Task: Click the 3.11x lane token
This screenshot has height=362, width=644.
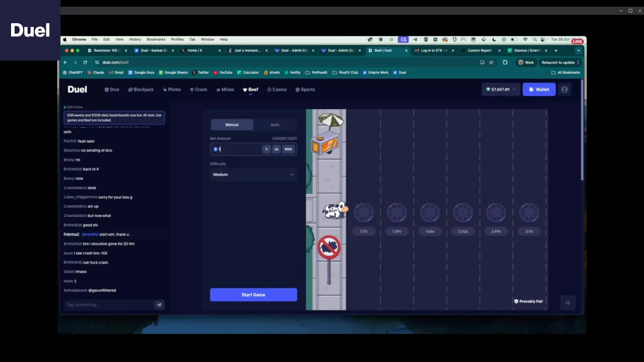Action: click(x=529, y=213)
